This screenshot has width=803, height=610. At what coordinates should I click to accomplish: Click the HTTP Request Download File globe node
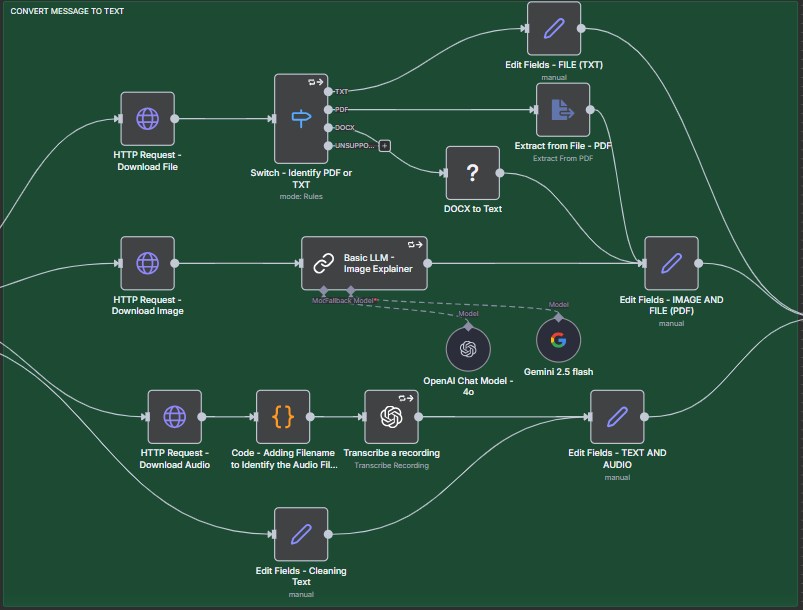(147, 119)
